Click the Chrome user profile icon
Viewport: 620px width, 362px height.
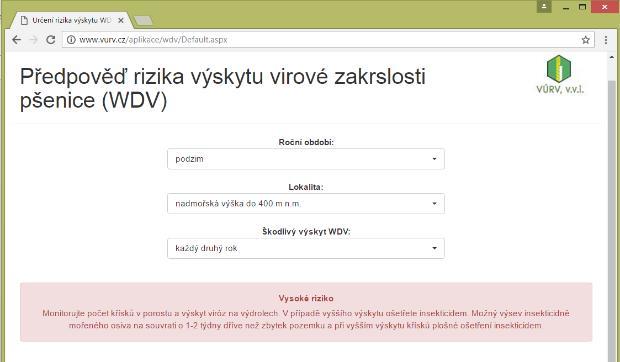coord(544,6)
